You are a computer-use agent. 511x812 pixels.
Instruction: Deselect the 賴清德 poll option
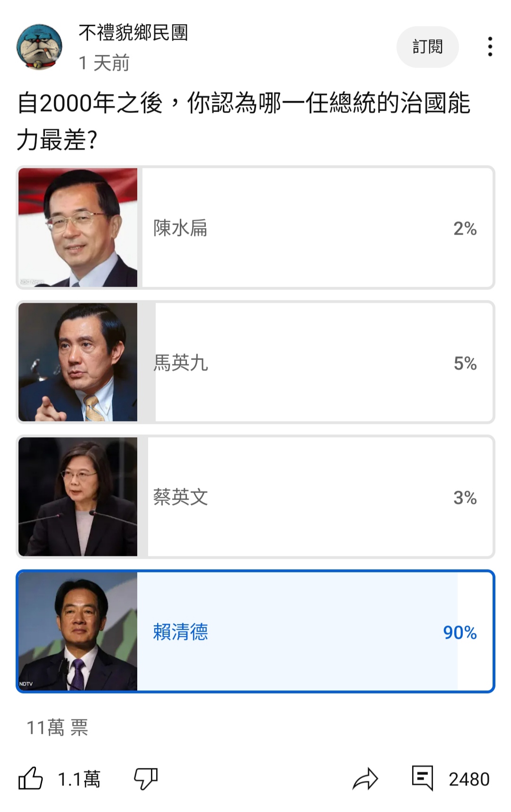[255, 631]
